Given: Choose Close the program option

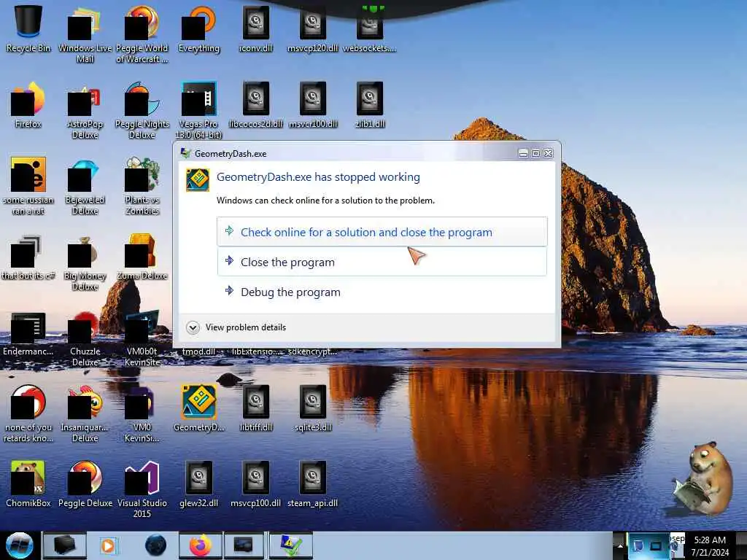Looking at the screenshot, I should (382, 262).
